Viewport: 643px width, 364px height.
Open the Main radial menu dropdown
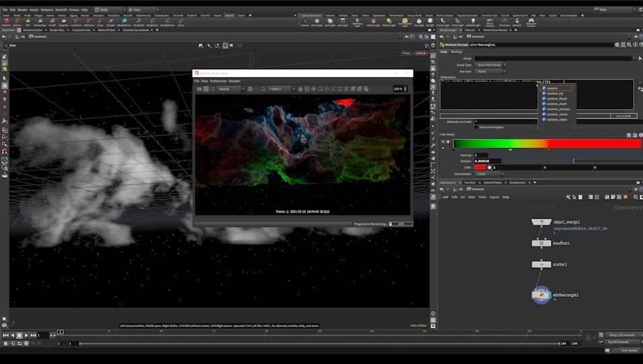143,9
